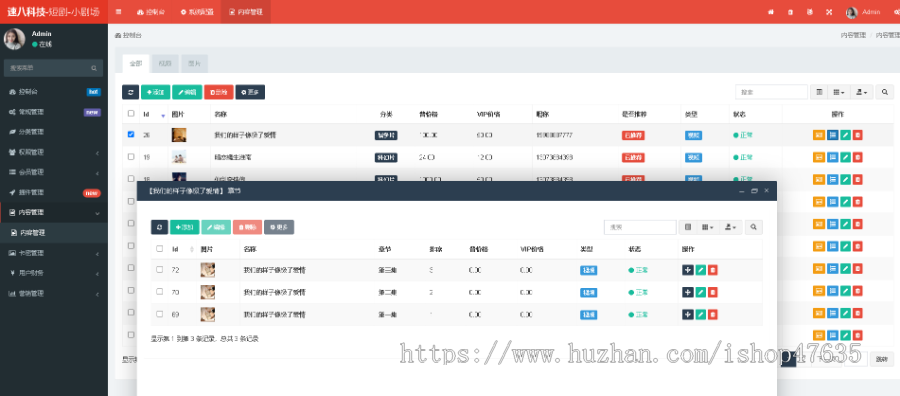Open the top navigation tab with the gear icon
Image resolution: width=900 pixels, height=396 pixels.
pyautogui.click(x=197, y=12)
